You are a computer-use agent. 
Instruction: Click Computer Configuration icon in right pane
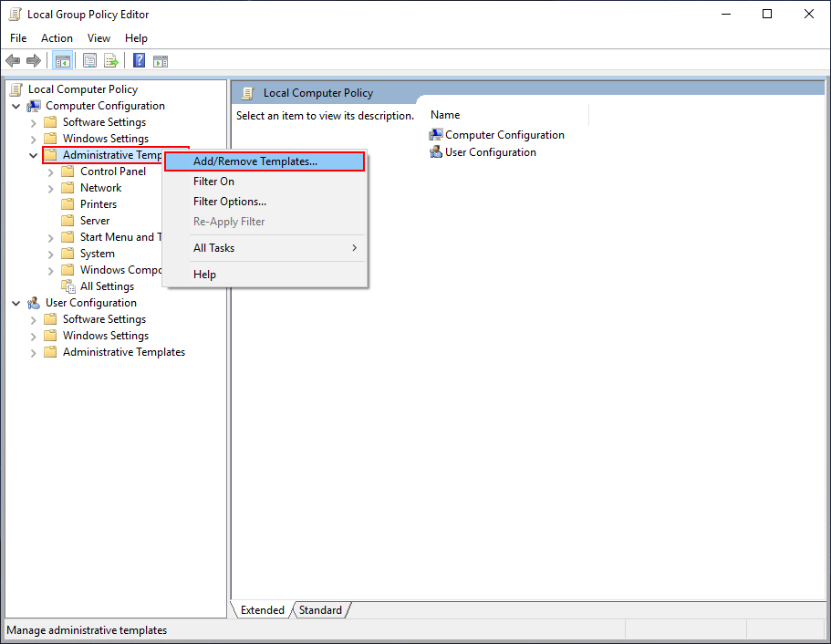tap(436, 135)
